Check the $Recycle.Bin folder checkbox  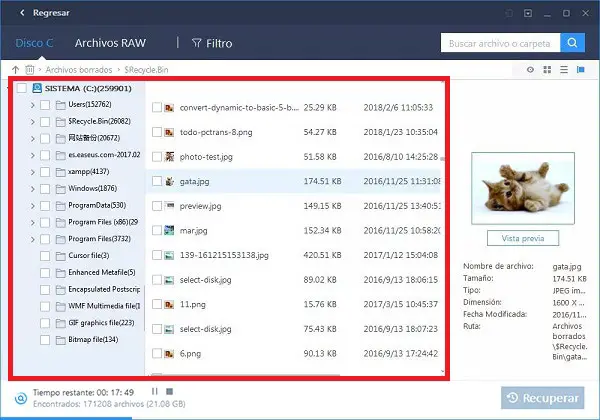pos(45,122)
